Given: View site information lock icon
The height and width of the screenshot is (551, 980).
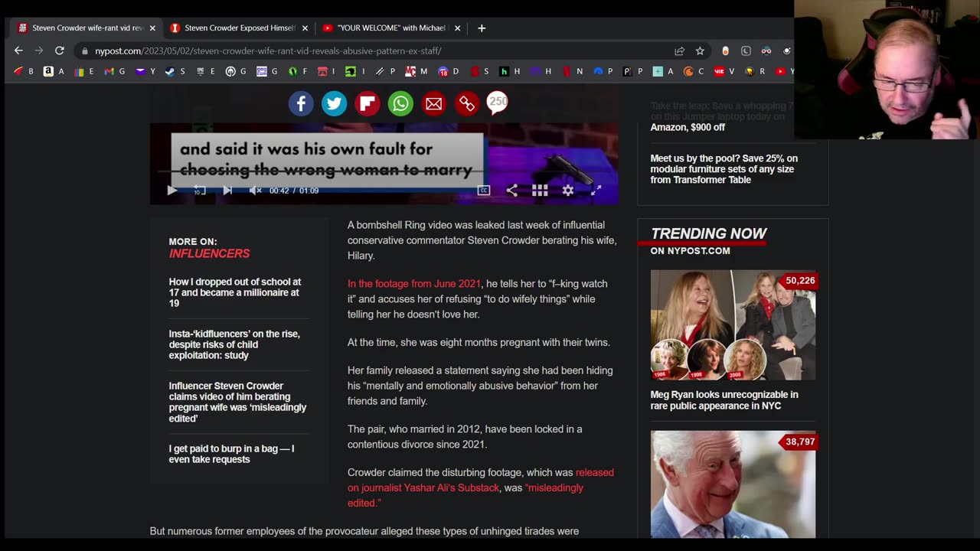Looking at the screenshot, I should point(85,51).
